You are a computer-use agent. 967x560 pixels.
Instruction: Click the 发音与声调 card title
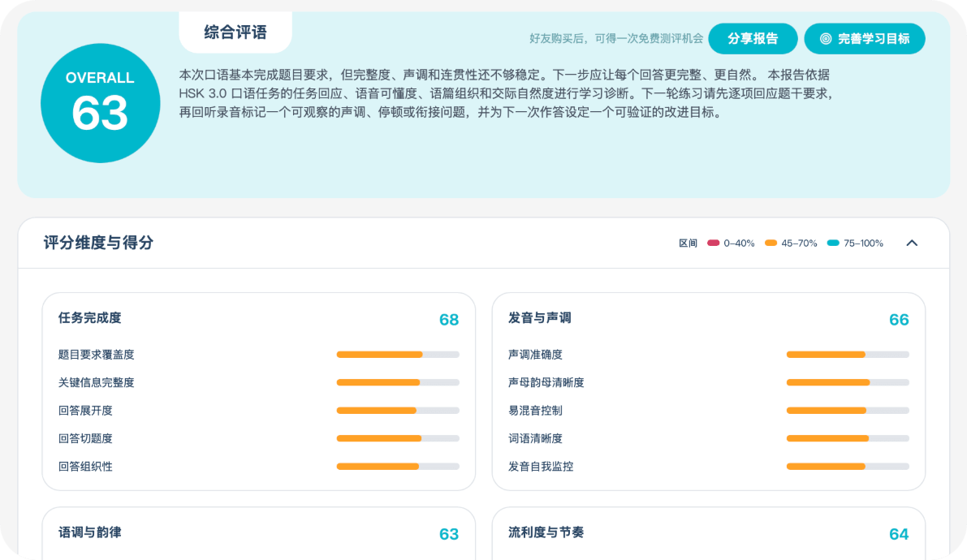pyautogui.click(x=540, y=318)
